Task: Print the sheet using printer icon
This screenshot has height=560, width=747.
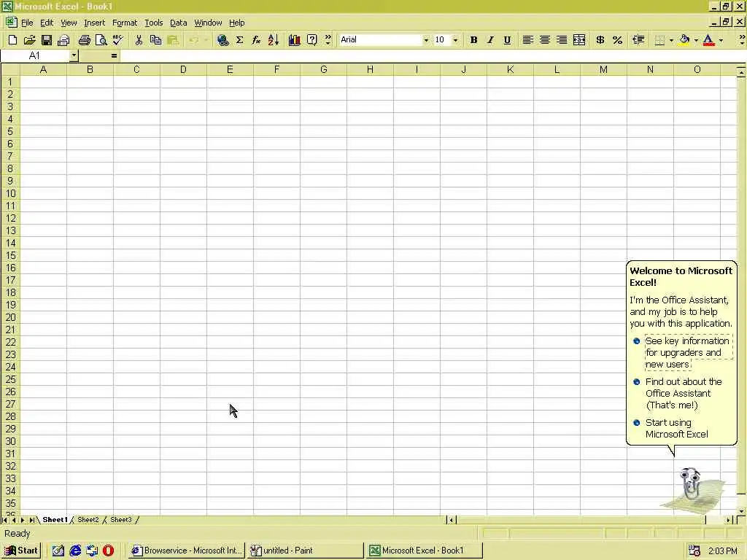Action: point(85,40)
